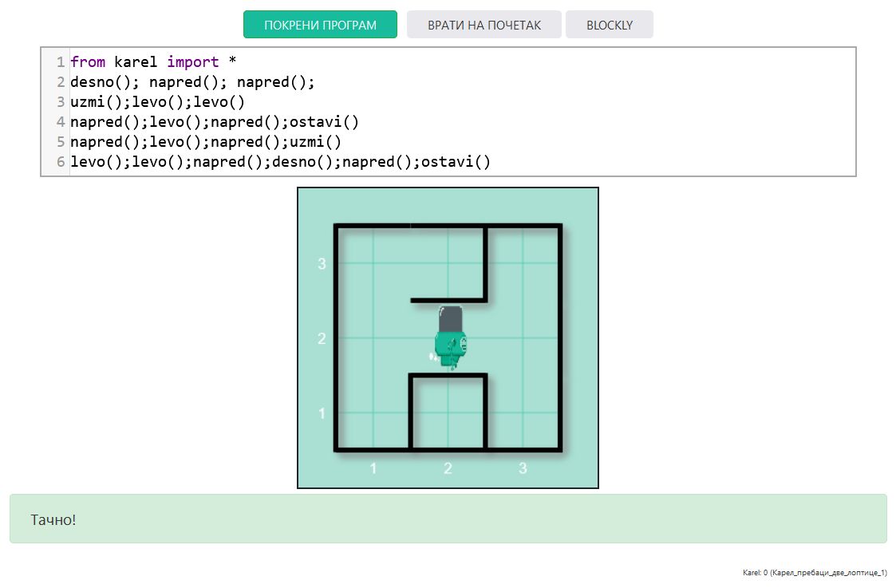Click code line 5 ending with 'uzmi()'

[206, 142]
